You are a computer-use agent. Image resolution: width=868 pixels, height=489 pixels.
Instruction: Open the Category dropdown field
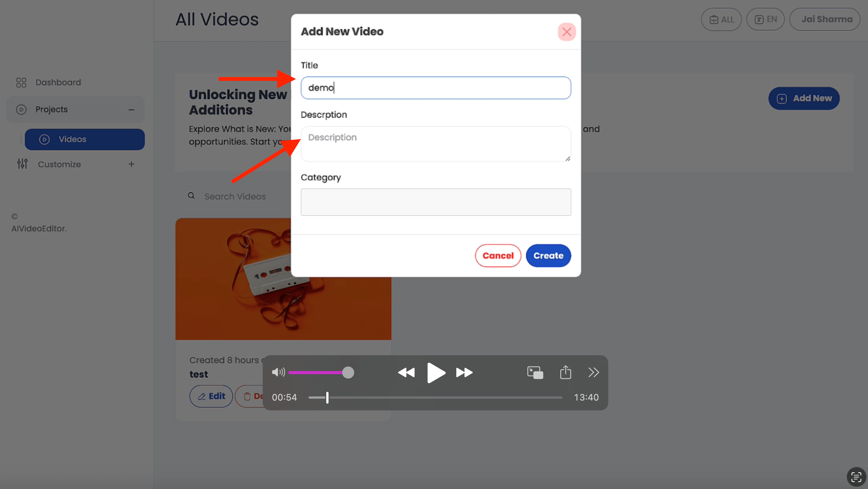436,202
